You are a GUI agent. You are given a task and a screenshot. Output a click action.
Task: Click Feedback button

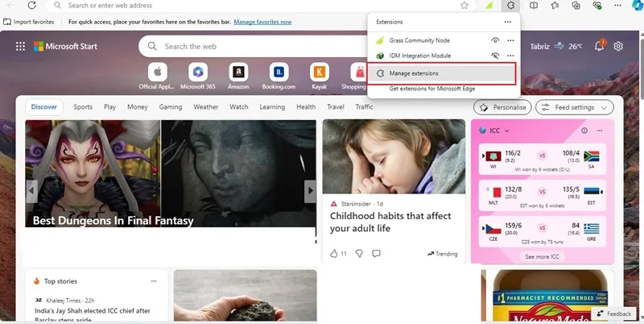(614, 314)
